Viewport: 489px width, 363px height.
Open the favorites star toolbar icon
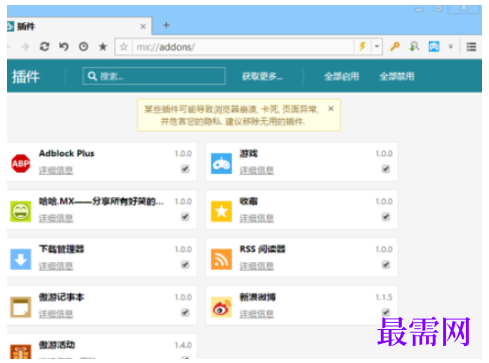tap(103, 47)
